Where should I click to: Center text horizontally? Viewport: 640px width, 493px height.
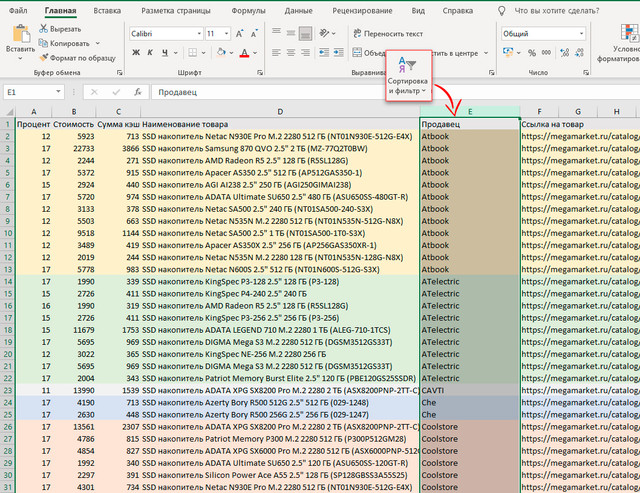tap(291, 53)
